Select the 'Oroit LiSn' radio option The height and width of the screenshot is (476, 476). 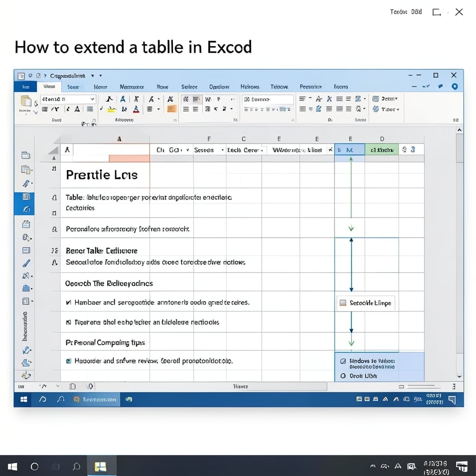click(343, 376)
